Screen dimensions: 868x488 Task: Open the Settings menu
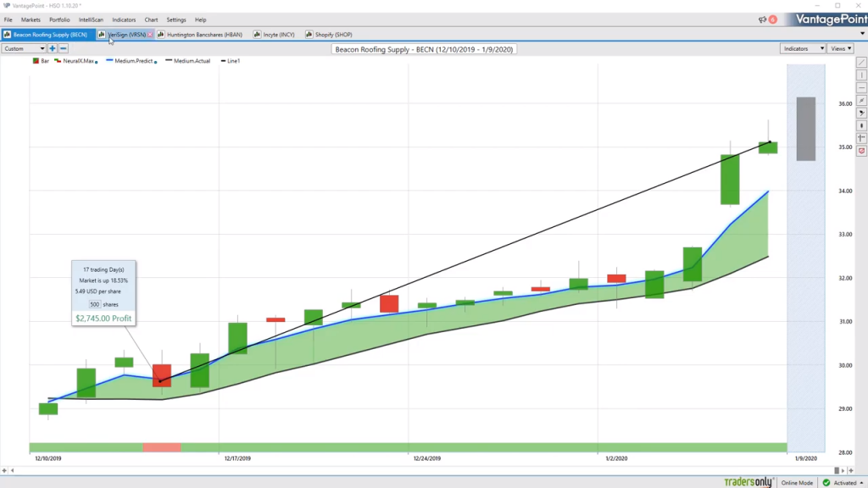pos(176,20)
